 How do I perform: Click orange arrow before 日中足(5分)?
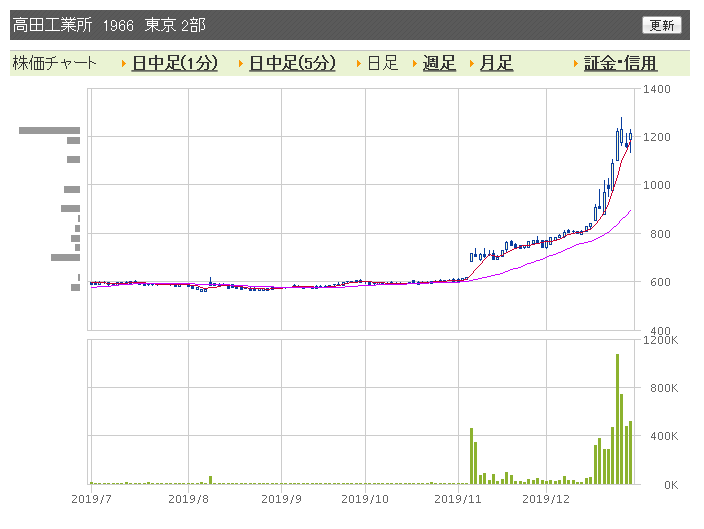click(241, 64)
